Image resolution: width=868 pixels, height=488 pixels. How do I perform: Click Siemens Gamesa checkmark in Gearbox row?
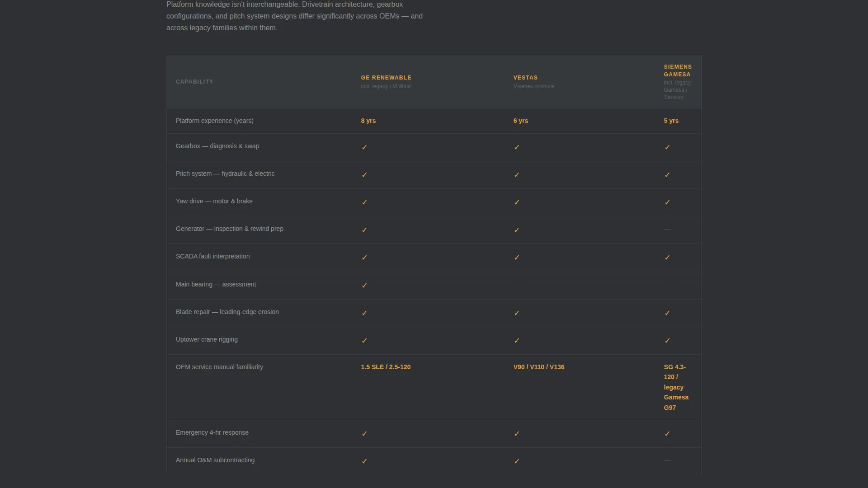[667, 147]
